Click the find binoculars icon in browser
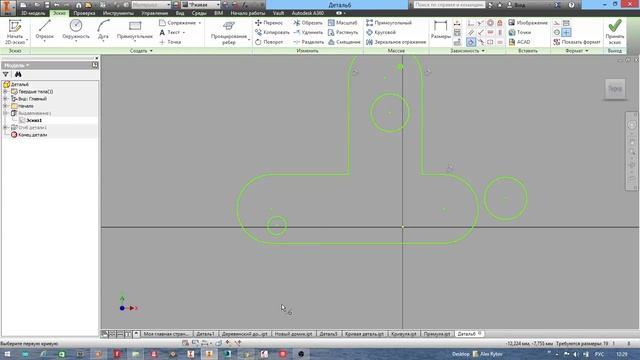This screenshot has width=640, height=360. (18, 74)
